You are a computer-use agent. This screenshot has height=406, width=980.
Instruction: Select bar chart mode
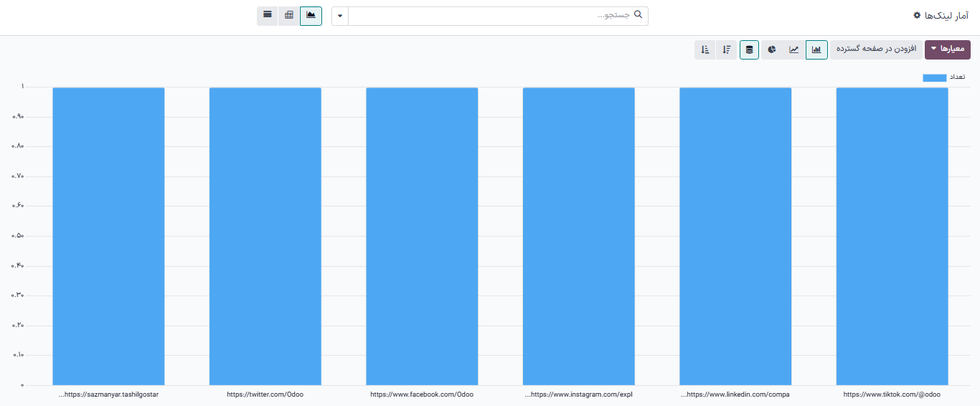point(816,49)
